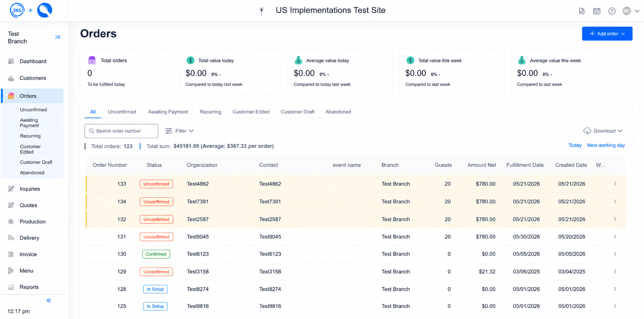Screen dimensions: 644x319
Task: Click the Created Date column header
Action: coord(571,165)
